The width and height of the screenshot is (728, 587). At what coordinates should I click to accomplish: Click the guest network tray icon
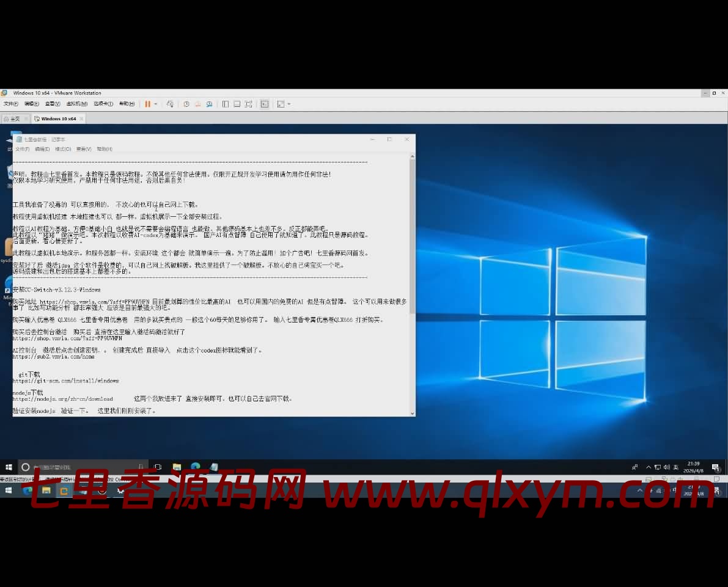(x=658, y=467)
